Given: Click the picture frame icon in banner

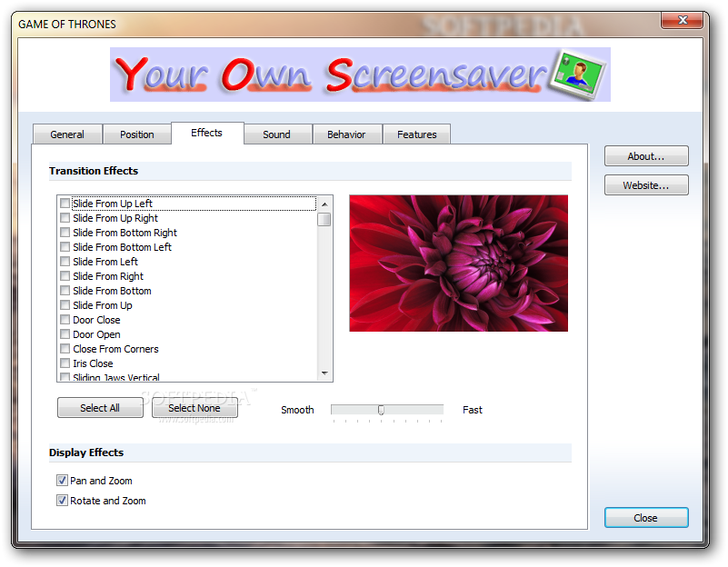Looking at the screenshot, I should tap(577, 75).
